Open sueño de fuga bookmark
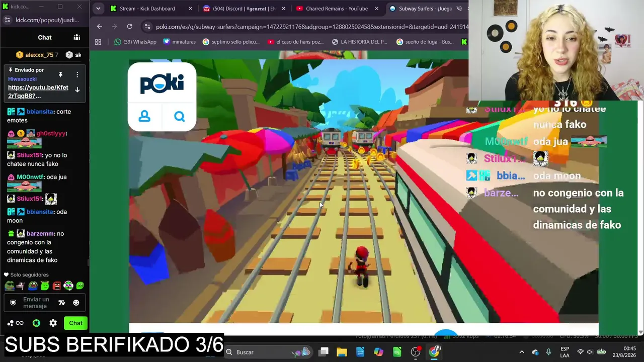Viewport: 644px width, 362px height. 425,42
